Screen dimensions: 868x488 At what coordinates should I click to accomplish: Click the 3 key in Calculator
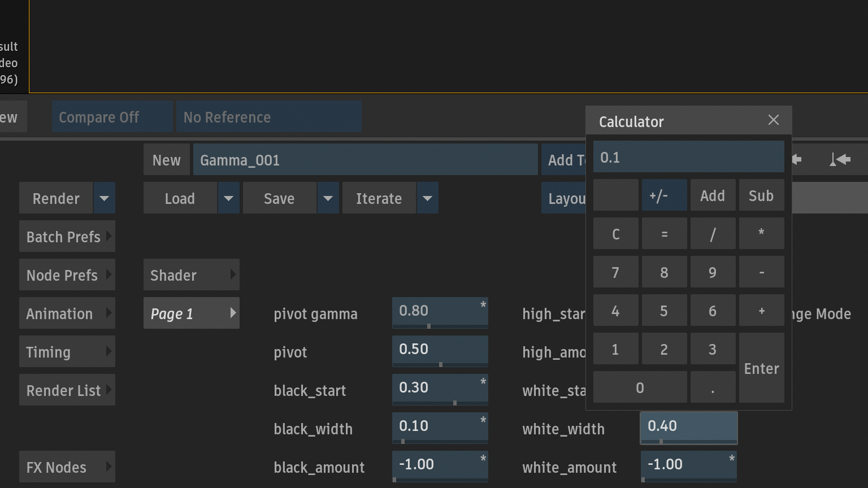point(713,349)
